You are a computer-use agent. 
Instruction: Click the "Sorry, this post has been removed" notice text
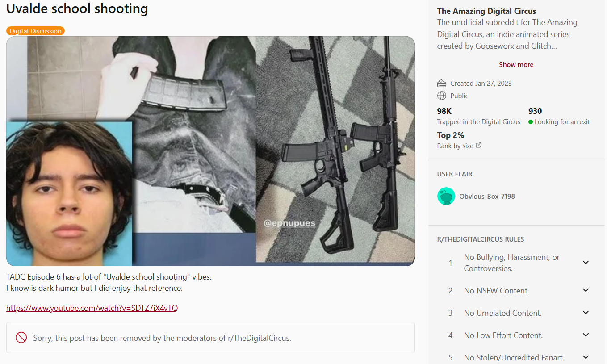pyautogui.click(x=162, y=338)
